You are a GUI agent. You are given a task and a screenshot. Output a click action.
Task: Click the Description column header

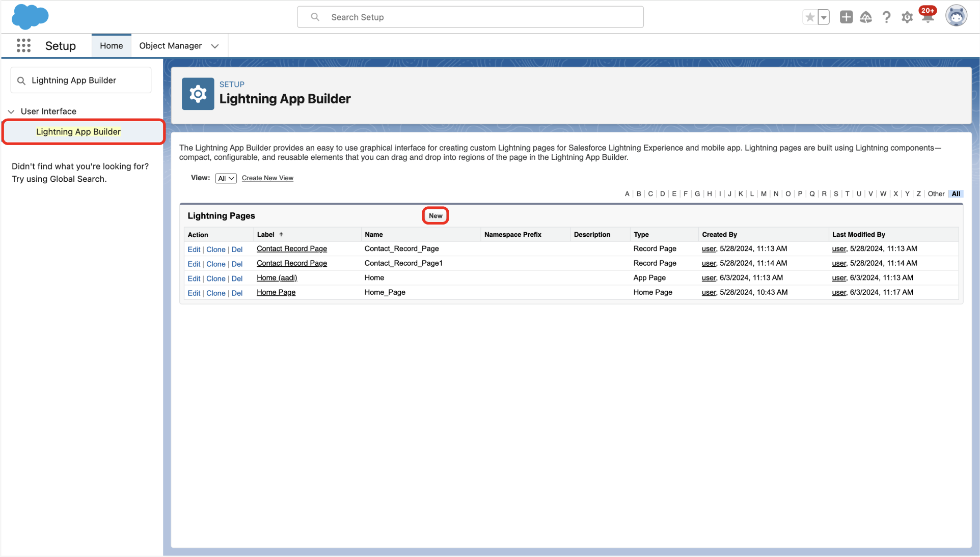coord(592,235)
